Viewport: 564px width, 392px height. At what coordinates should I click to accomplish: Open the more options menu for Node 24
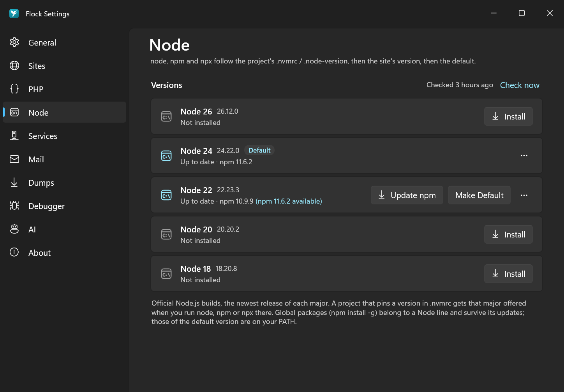tap(524, 156)
